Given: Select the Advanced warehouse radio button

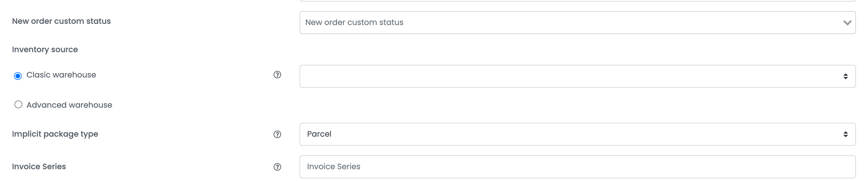Looking at the screenshot, I should pyautogui.click(x=18, y=104).
